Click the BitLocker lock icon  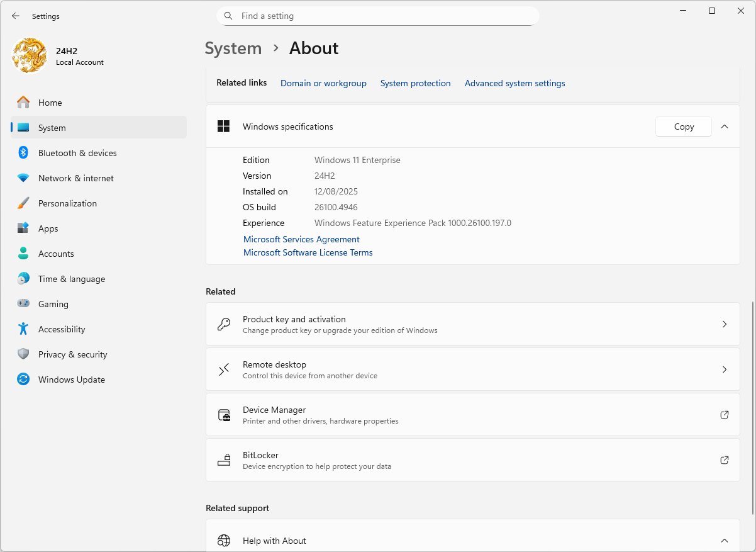coord(224,460)
